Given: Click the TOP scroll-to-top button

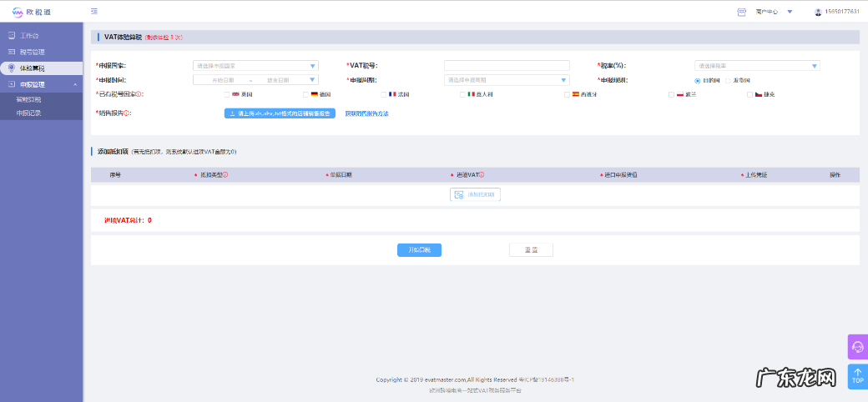Looking at the screenshot, I should [x=857, y=376].
